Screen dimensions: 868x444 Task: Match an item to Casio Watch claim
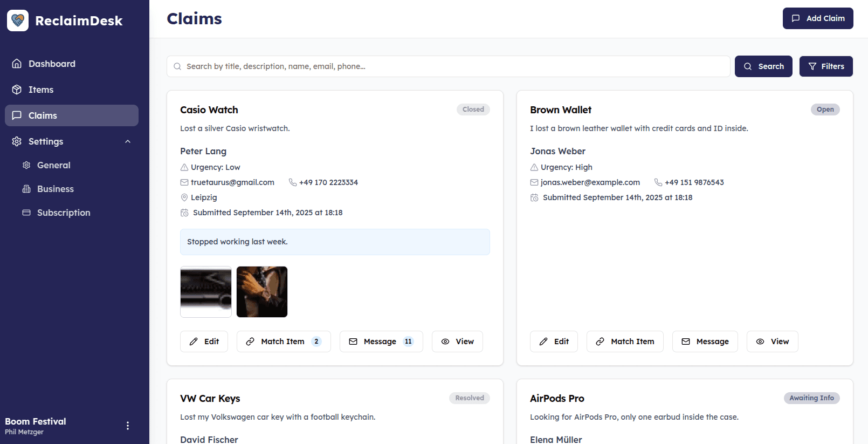click(284, 341)
